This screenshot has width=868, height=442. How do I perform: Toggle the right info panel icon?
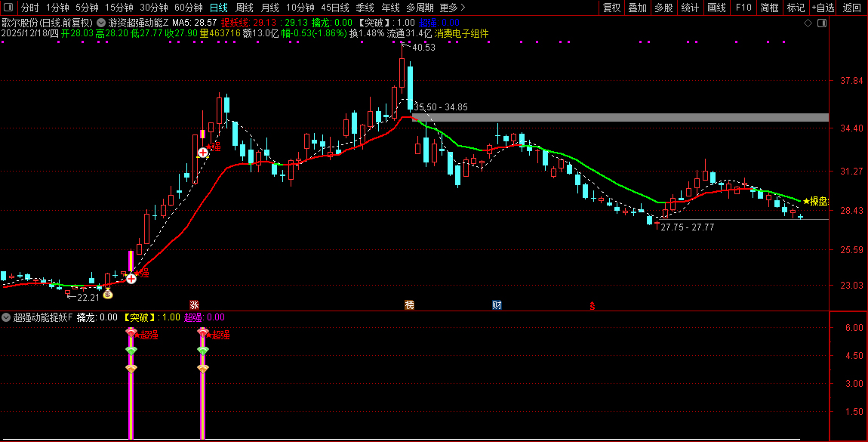pyautogui.click(x=822, y=23)
